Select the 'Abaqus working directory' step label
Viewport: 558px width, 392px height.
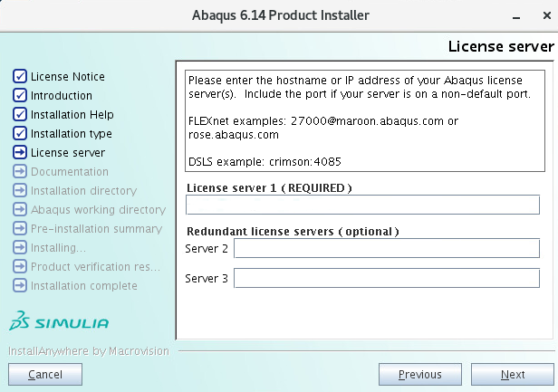pos(98,209)
